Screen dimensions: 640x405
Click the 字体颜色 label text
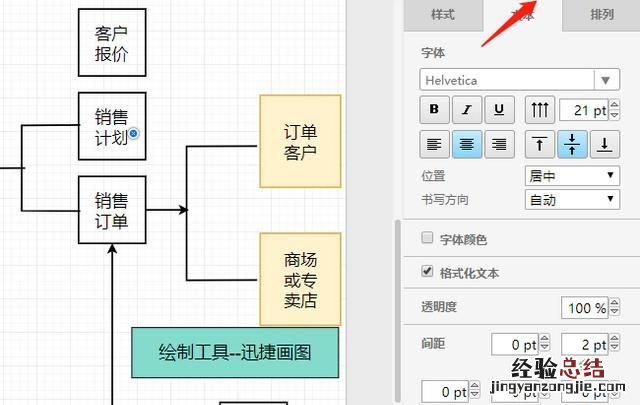[464, 239]
